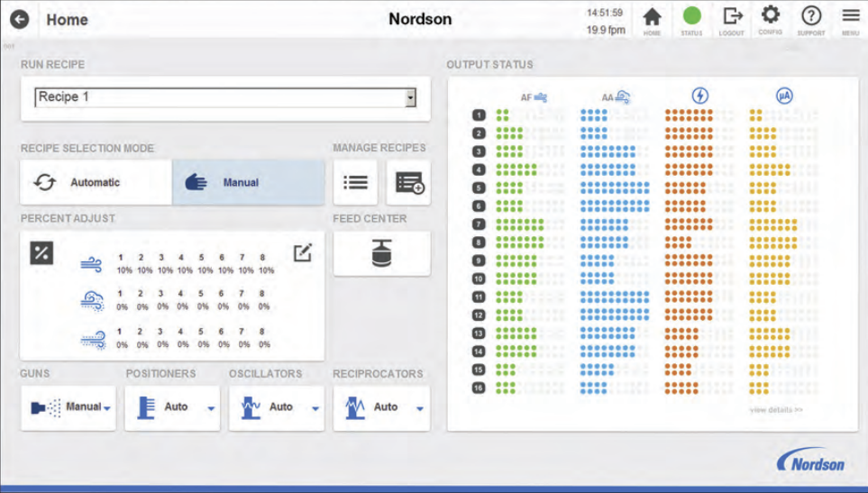Select gun number 5 in Output Status
The height and width of the screenshot is (493, 868).
479,187
